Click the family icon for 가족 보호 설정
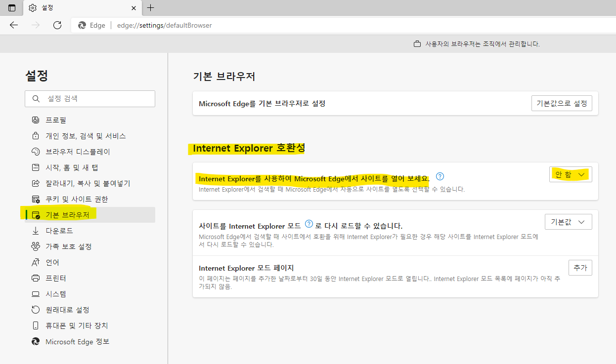The image size is (616, 364). point(35,246)
